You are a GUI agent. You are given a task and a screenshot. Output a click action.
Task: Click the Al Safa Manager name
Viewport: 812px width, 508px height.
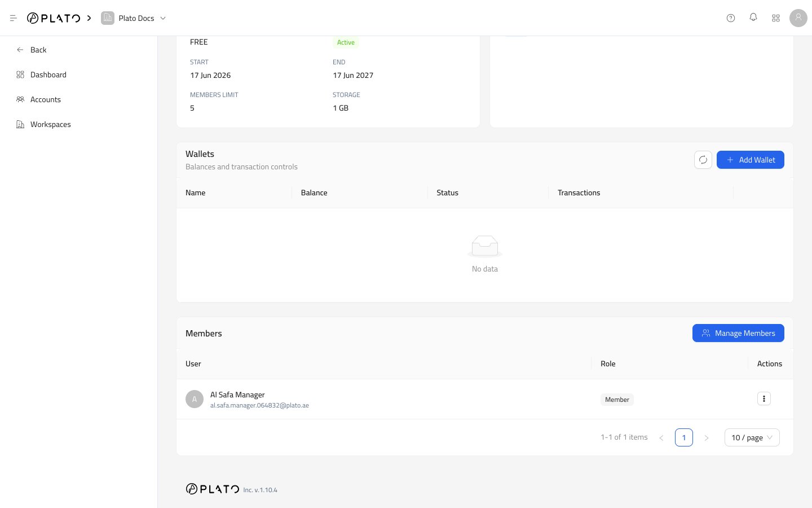(237, 395)
